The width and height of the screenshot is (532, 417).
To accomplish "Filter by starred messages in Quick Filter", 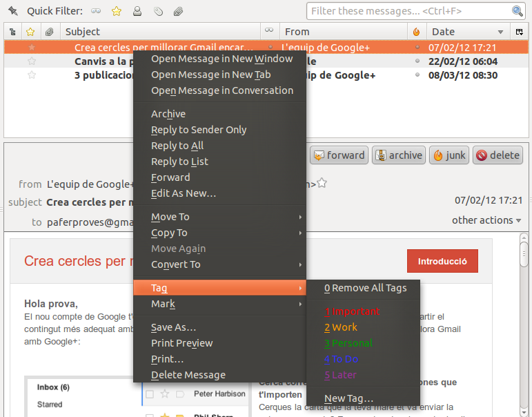I will 116,11.
